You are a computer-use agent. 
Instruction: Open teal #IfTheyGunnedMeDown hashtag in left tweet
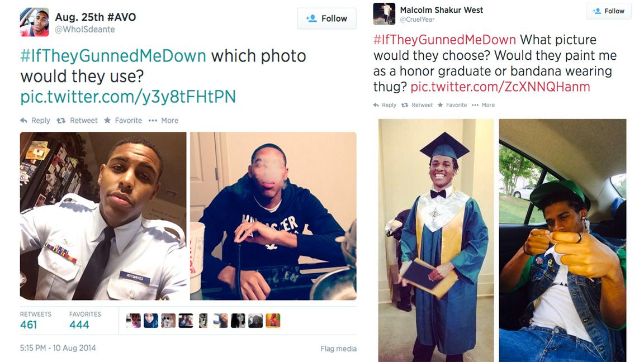point(113,56)
